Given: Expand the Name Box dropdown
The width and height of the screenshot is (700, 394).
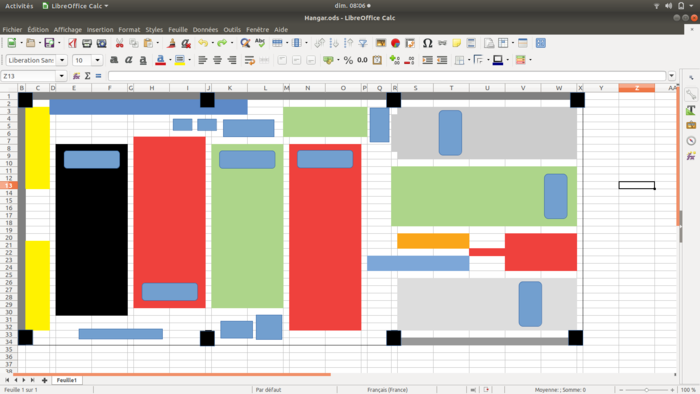Looking at the screenshot, I should pyautogui.click(x=62, y=76).
